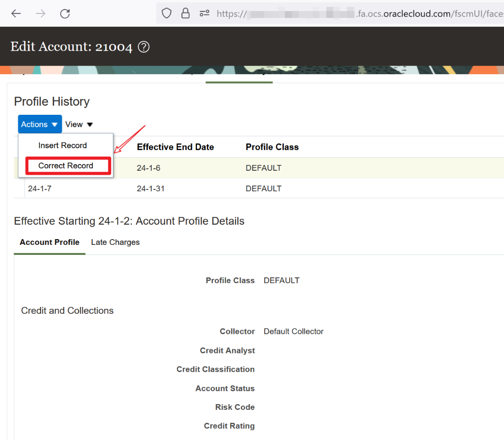Open the View dropdown
The height and width of the screenshot is (440, 504).
pyautogui.click(x=78, y=124)
